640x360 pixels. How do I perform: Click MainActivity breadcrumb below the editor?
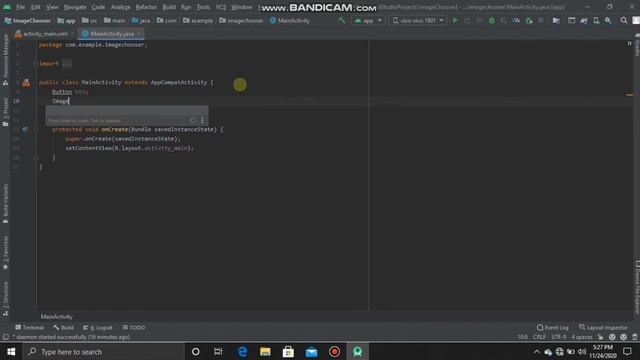pos(56,317)
